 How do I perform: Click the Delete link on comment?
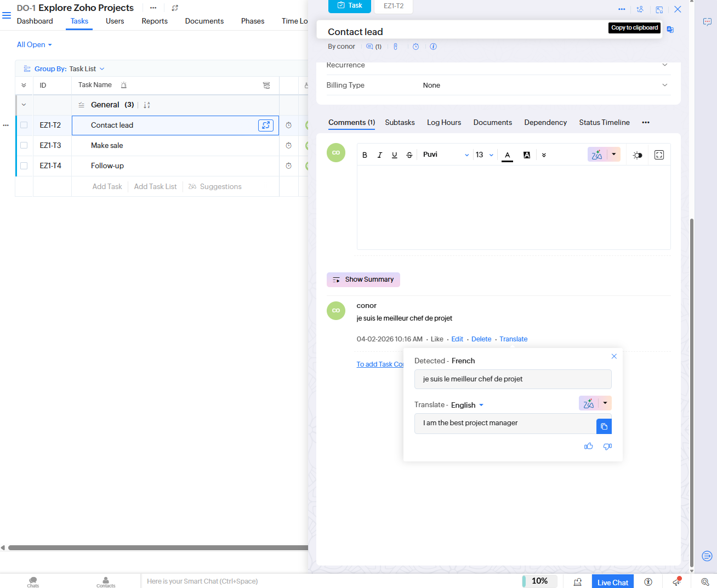pos(481,339)
